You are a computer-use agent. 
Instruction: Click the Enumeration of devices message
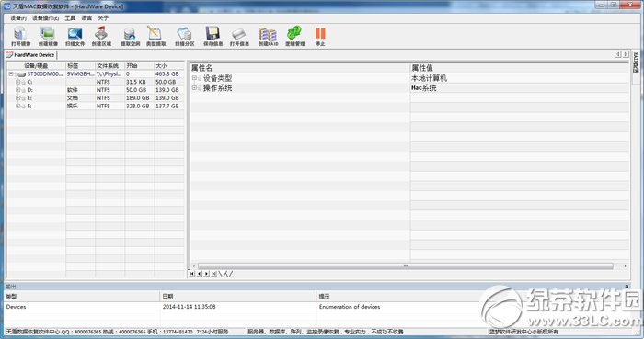pos(350,307)
